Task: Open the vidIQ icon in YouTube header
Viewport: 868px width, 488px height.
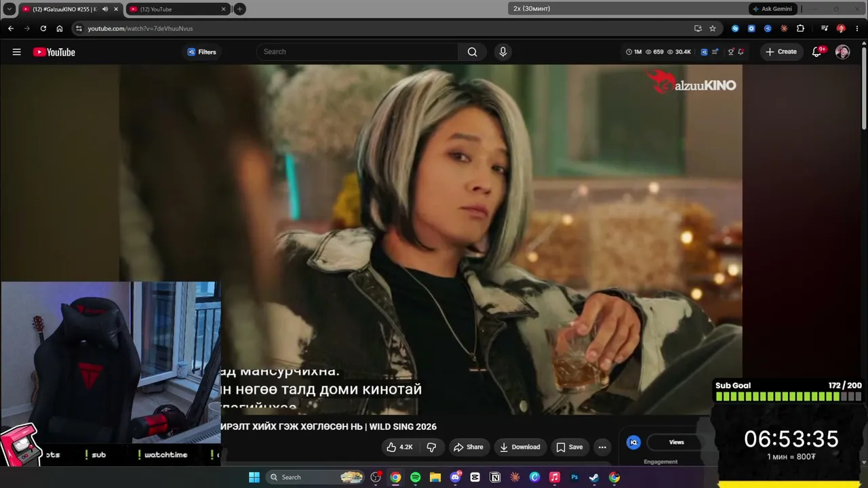Action: 704,52
